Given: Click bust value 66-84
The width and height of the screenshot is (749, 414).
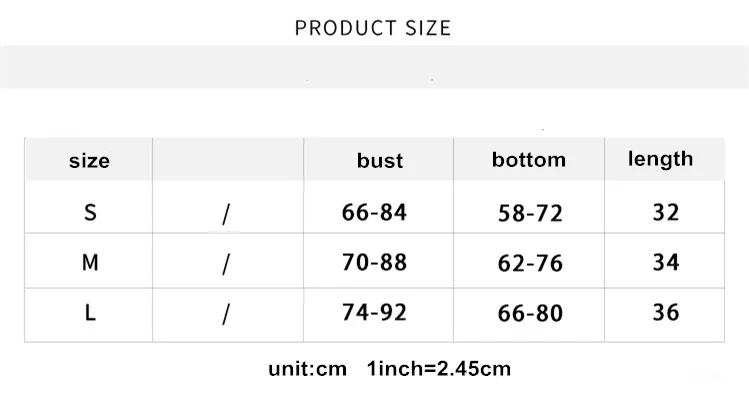Looking at the screenshot, I should pyautogui.click(x=374, y=212).
